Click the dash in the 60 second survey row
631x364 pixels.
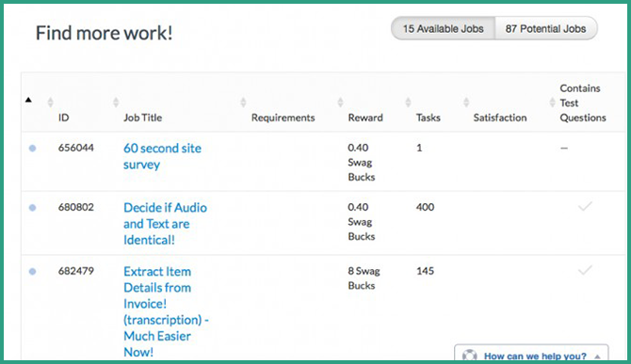click(x=564, y=149)
